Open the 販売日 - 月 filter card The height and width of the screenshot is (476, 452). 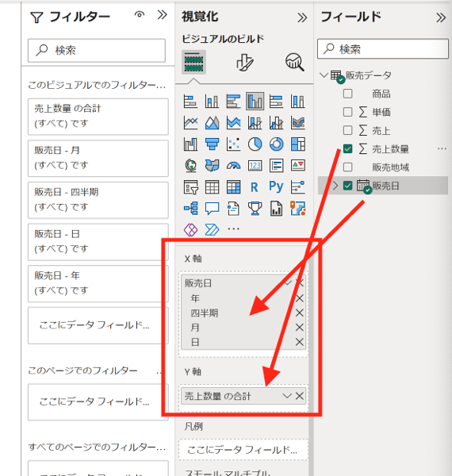pos(98,158)
